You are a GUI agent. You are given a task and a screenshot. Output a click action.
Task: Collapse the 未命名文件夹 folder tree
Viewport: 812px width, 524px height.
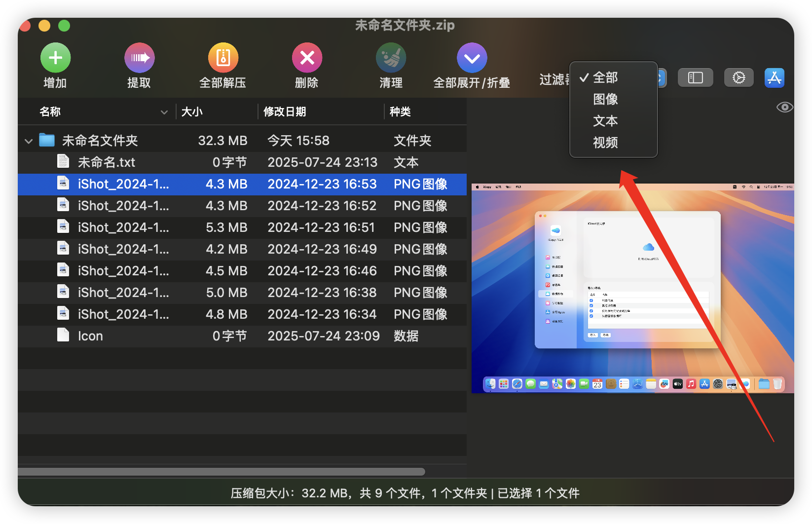[x=29, y=141]
